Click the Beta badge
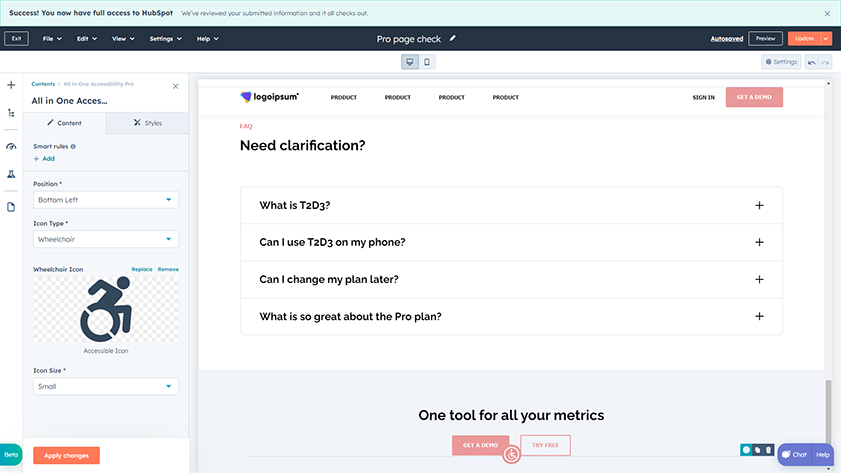 coord(11,455)
